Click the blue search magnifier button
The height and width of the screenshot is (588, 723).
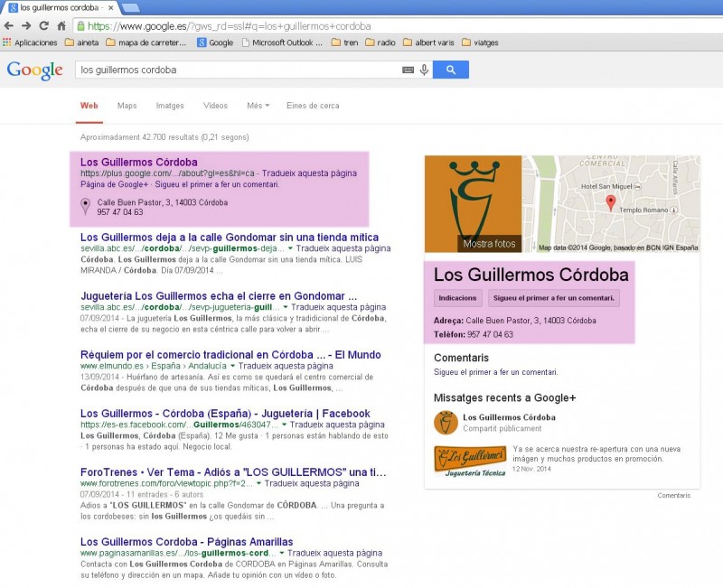[451, 70]
